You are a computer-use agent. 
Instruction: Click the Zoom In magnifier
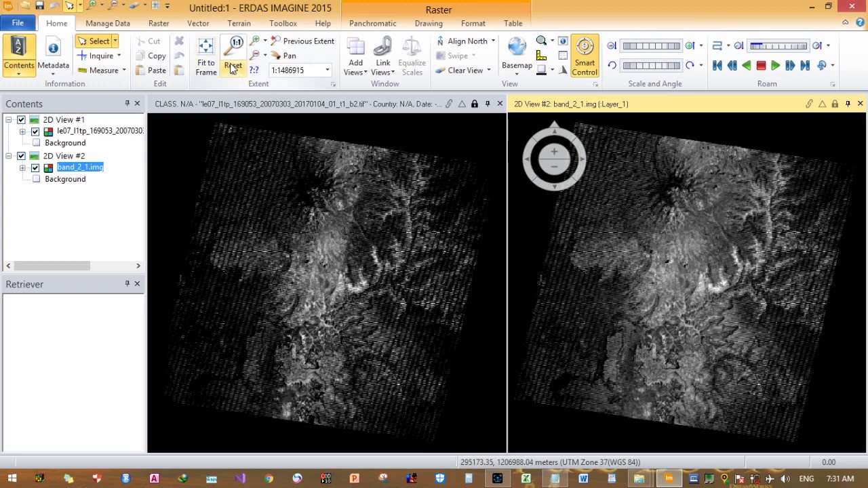click(x=255, y=41)
